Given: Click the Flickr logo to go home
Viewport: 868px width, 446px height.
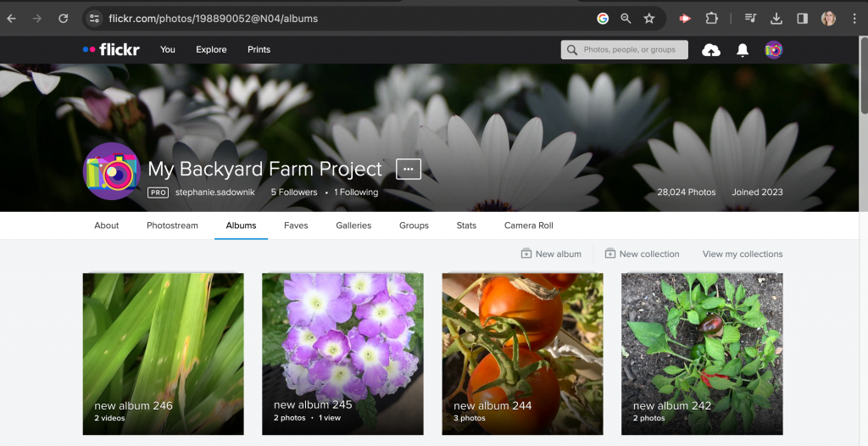Looking at the screenshot, I should tap(111, 49).
